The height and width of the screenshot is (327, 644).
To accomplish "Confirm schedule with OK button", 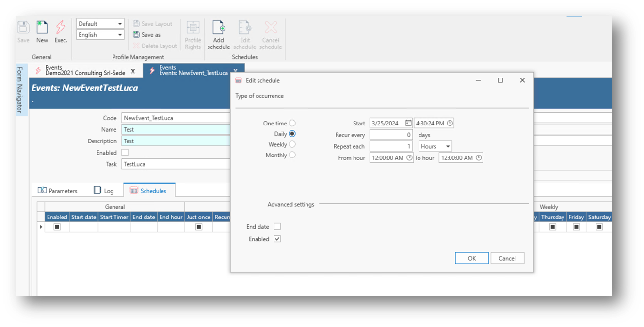I will (x=471, y=258).
